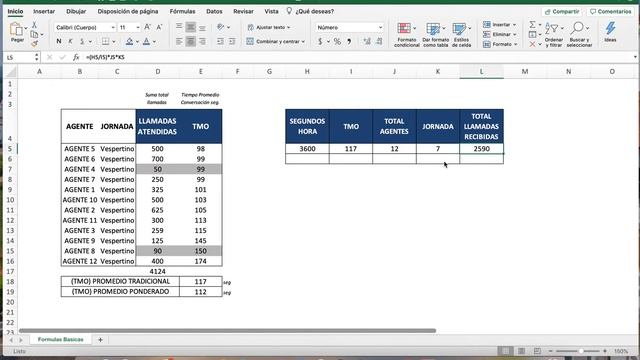Click the horizontal scrollbar

227,331
